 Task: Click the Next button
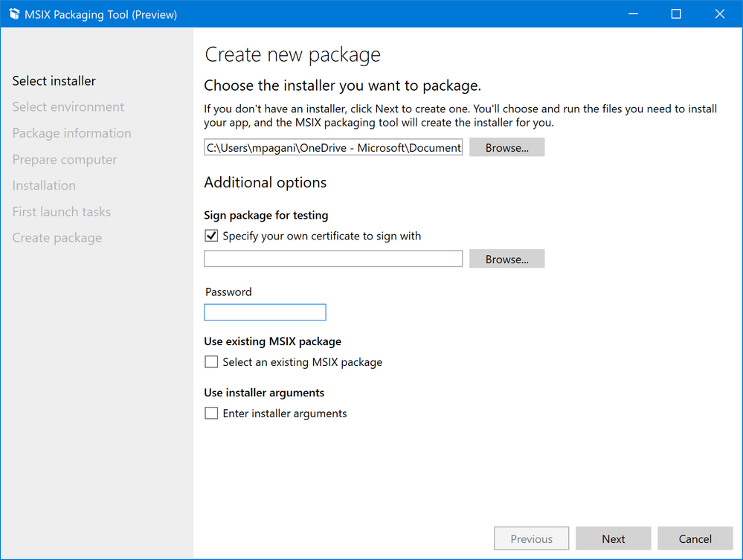click(x=613, y=538)
